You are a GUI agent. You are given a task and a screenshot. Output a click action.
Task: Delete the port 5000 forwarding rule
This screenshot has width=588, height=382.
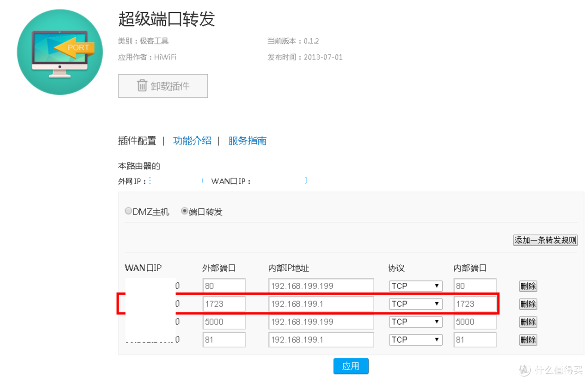528,322
